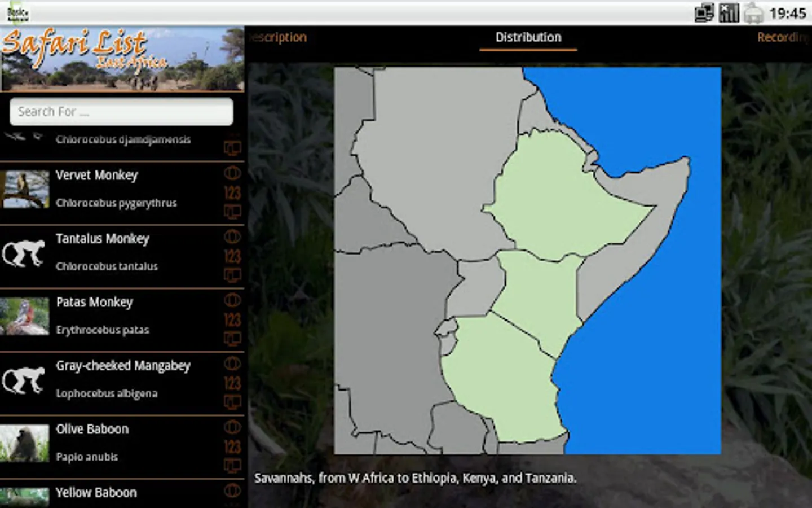
Task: Tap the signal strength icon in status bar
Action: 729,13
